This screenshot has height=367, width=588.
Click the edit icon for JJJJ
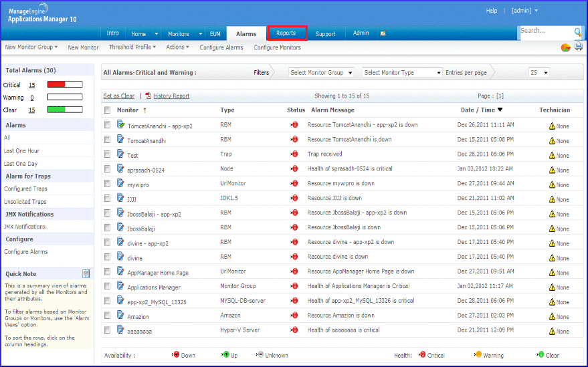coord(120,197)
